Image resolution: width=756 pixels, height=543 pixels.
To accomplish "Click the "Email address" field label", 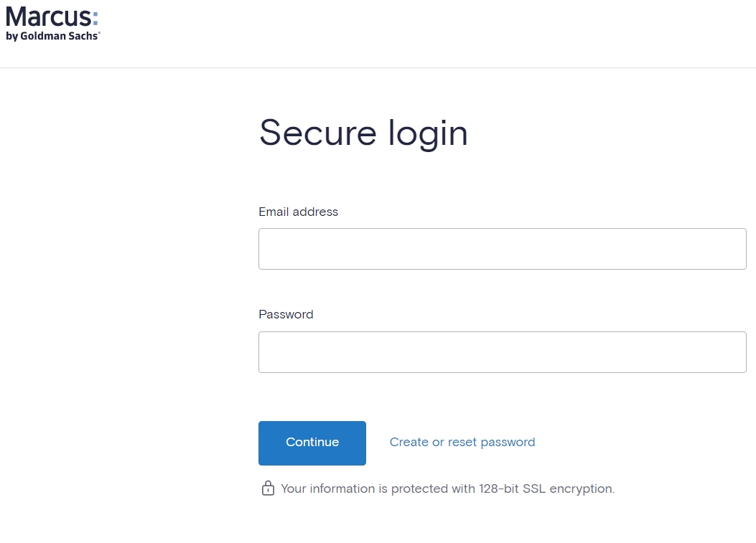I will coord(298,212).
